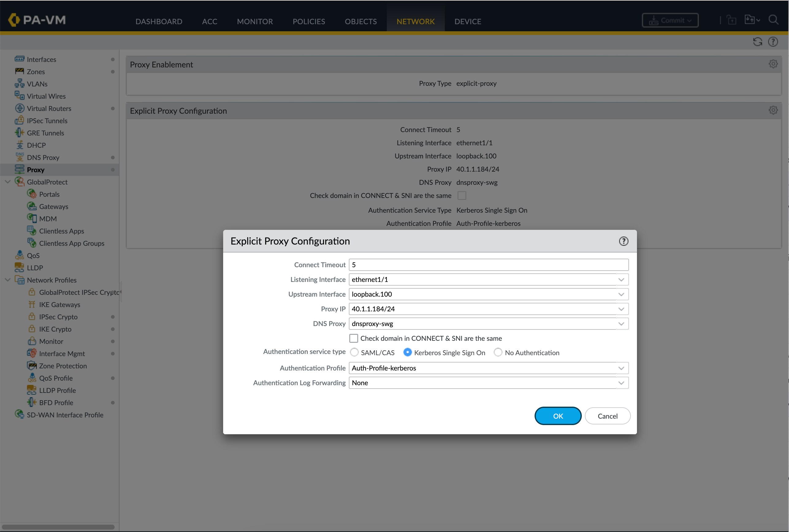Select the IPSec Tunnels sidebar item

47,120
